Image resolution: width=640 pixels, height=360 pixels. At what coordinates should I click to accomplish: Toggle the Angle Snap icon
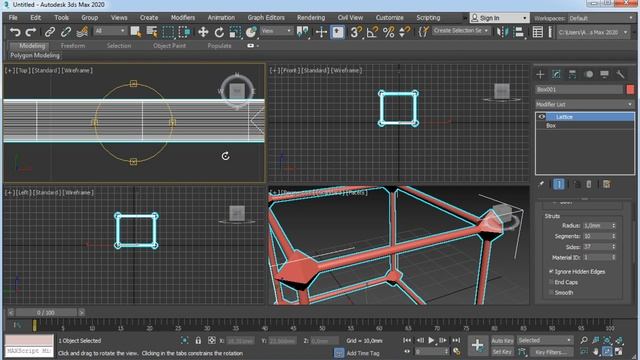(372, 32)
